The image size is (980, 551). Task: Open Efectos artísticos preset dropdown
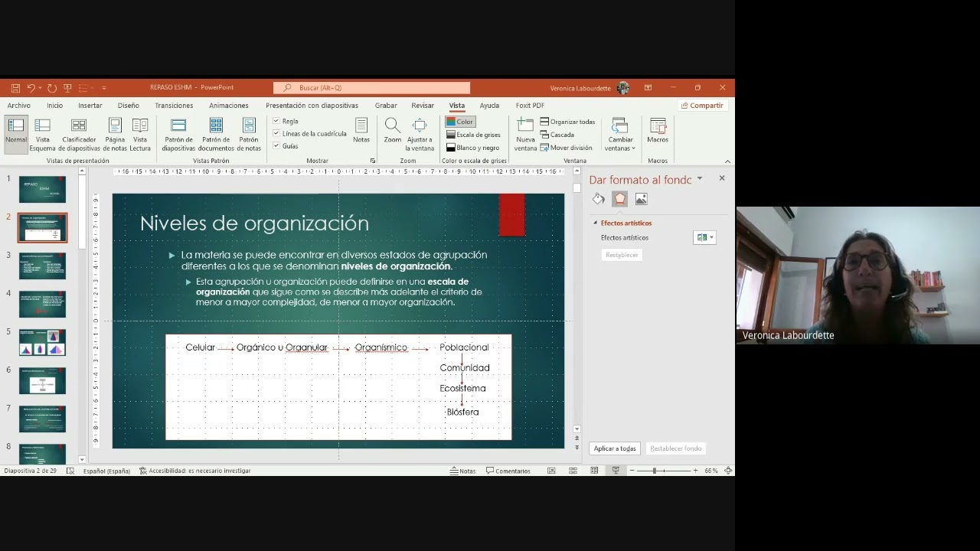[x=704, y=238]
